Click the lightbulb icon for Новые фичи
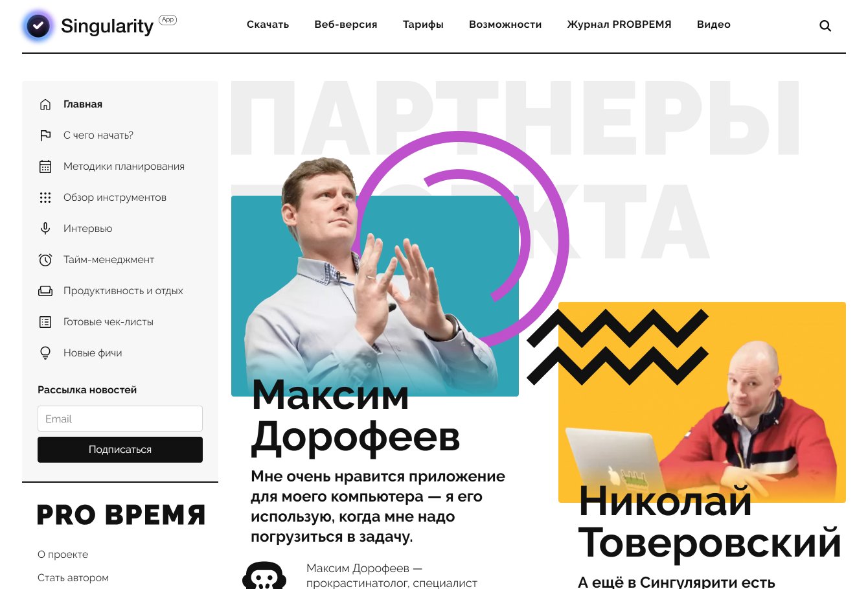The width and height of the screenshot is (868, 589). 45,353
